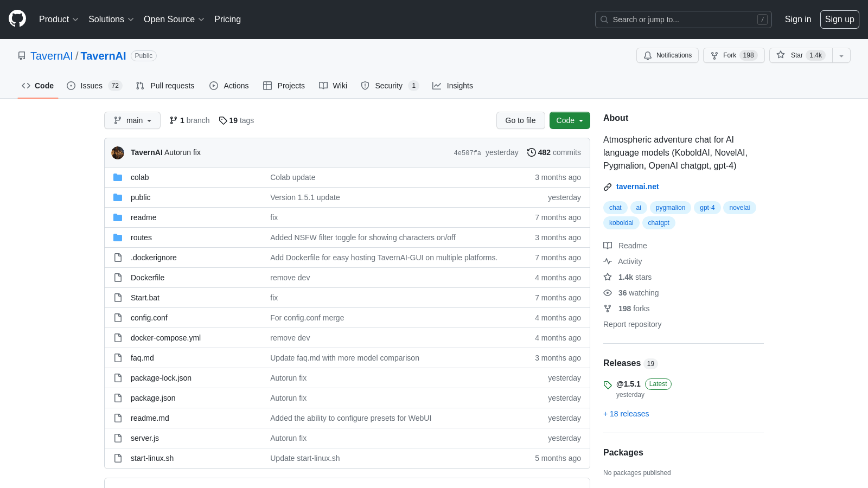Click the koboldai topic tag

tap(621, 223)
